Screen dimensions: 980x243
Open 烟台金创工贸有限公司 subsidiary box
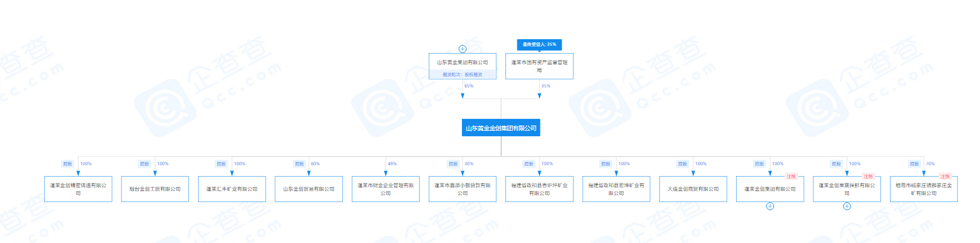pyautogui.click(x=155, y=189)
